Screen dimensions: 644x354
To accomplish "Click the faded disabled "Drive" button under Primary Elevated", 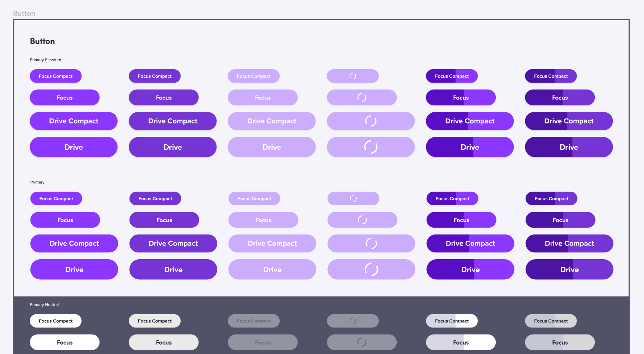I will click(x=272, y=147).
